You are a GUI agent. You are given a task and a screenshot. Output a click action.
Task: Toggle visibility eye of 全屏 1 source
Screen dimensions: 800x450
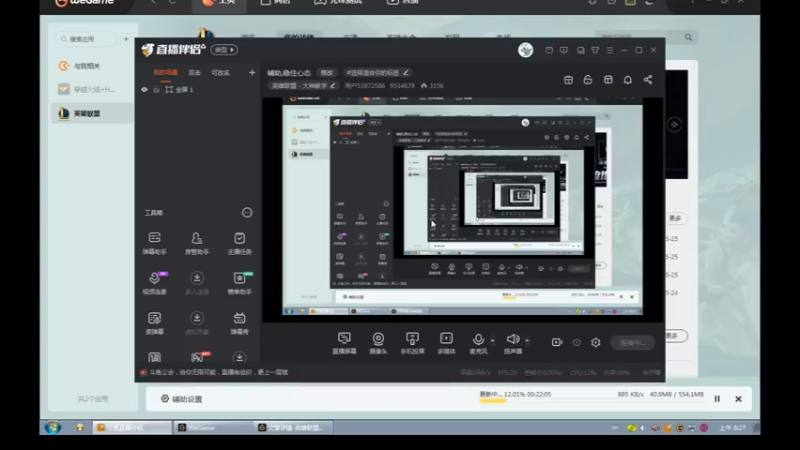(144, 90)
